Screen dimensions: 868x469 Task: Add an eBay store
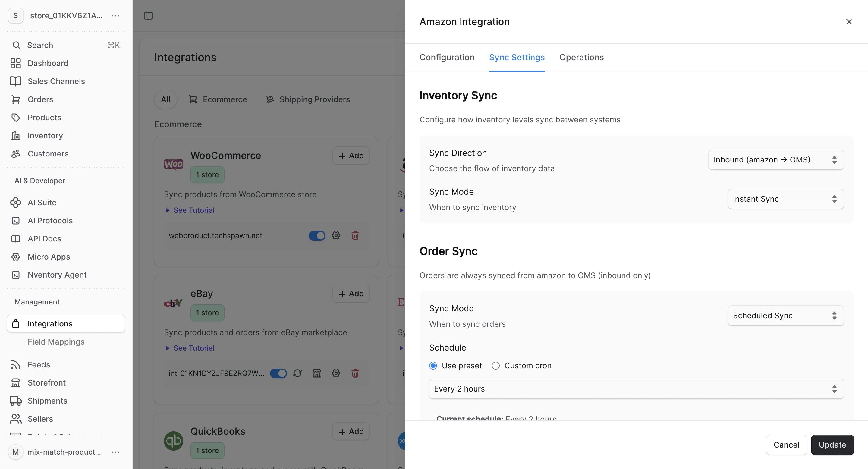[351, 294]
